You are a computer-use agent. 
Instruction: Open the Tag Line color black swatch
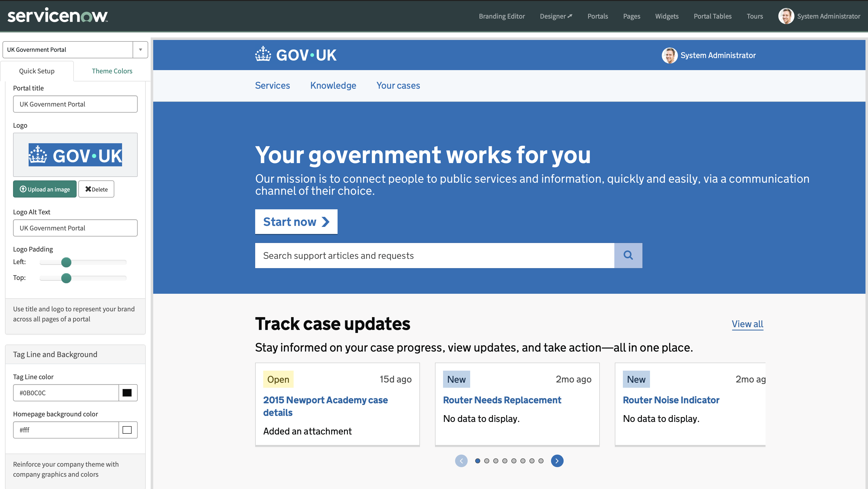click(127, 393)
